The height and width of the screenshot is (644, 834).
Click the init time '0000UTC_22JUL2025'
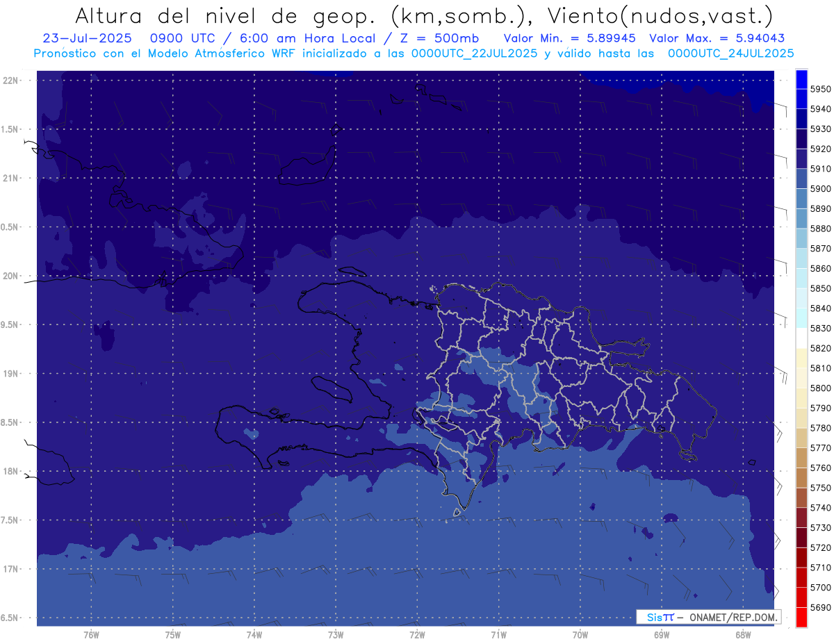coord(474,53)
